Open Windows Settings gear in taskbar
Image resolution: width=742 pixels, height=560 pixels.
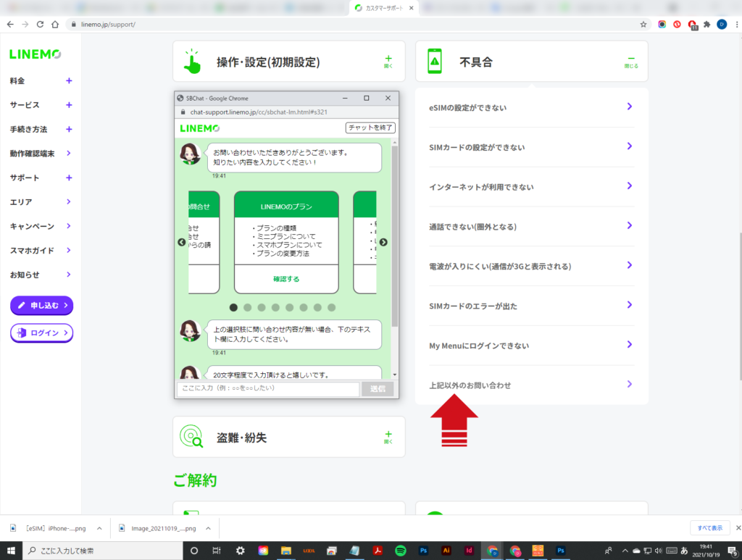[x=241, y=551]
